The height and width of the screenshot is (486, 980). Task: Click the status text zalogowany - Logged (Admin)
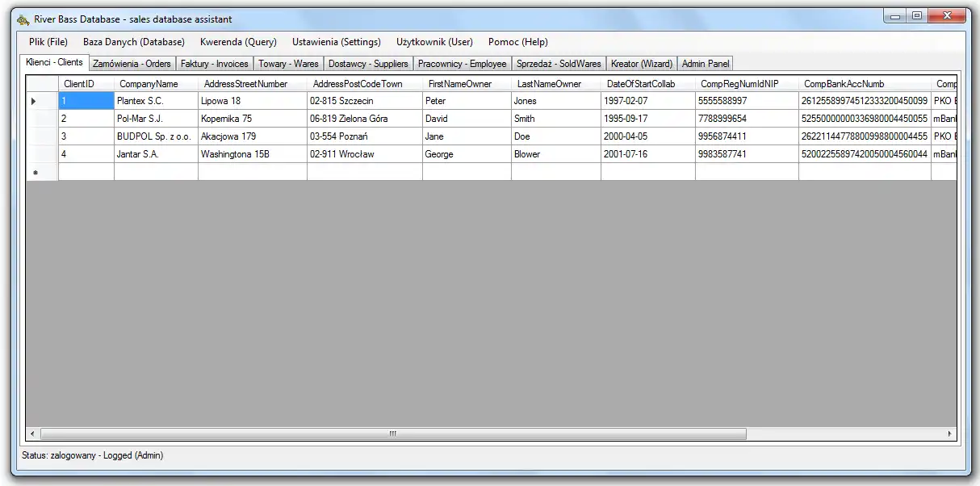coord(107,455)
